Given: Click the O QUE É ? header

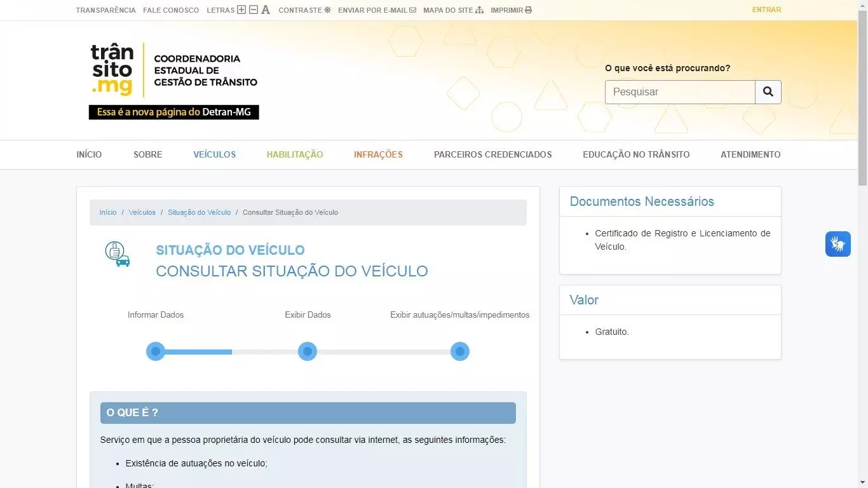Looking at the screenshot, I should click(308, 413).
